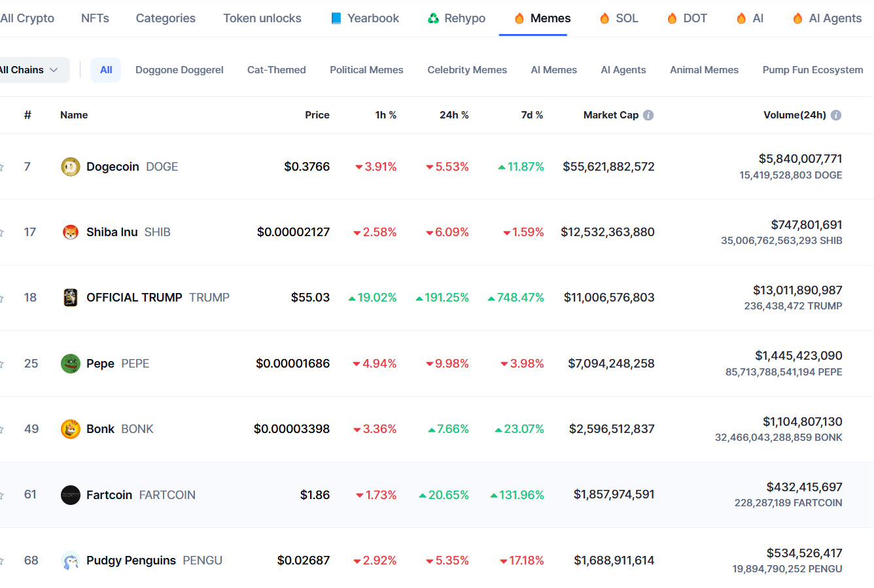The image size is (874, 588).
Task: Open the All Crypto tab
Action: [x=27, y=18]
